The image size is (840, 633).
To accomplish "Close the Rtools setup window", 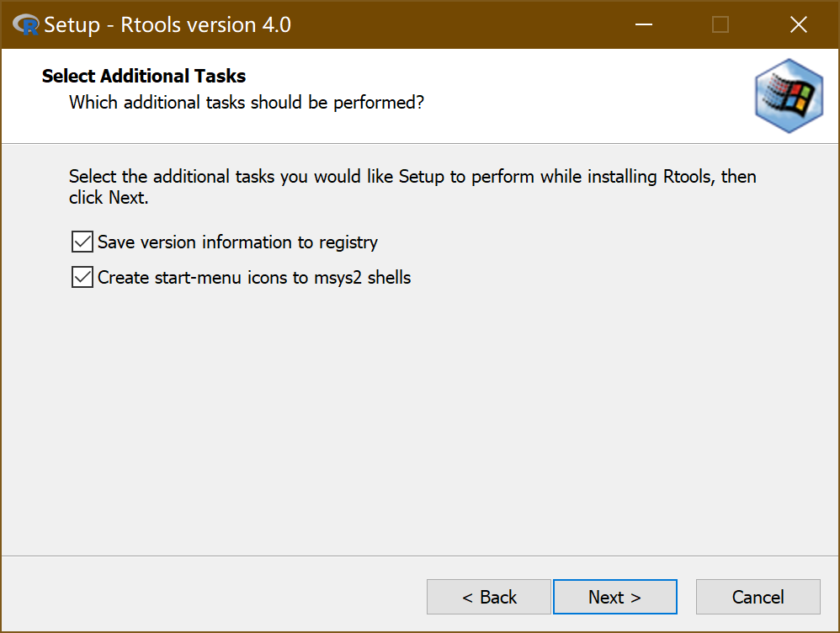I will [798, 25].
